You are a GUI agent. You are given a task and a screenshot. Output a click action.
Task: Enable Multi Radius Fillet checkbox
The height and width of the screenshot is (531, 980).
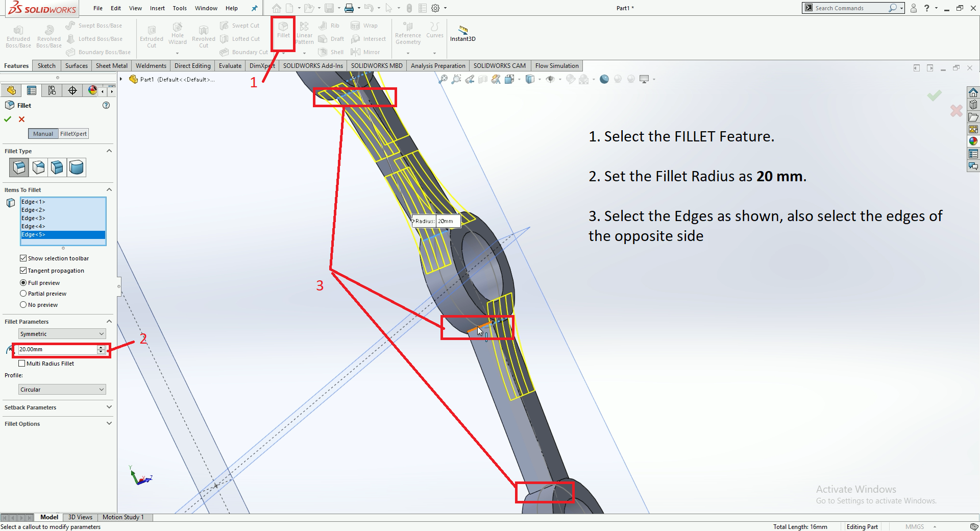pos(21,364)
